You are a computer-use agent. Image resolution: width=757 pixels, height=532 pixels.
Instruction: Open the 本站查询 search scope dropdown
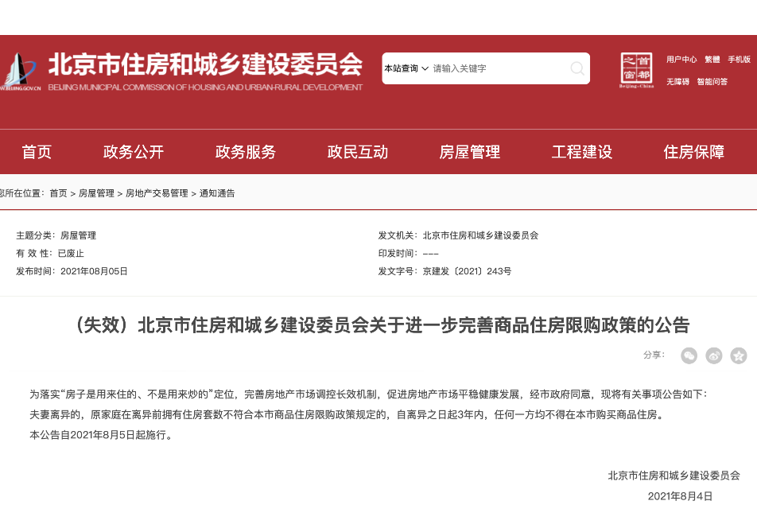(406, 68)
